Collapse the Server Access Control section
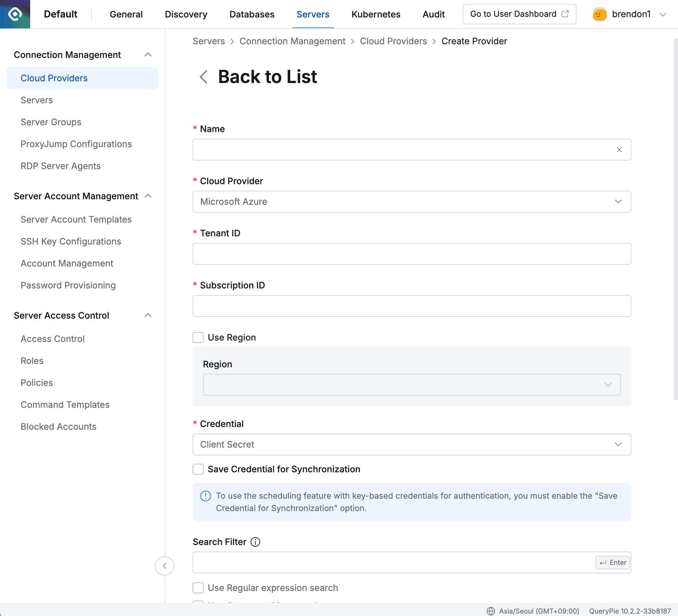 coord(148,315)
